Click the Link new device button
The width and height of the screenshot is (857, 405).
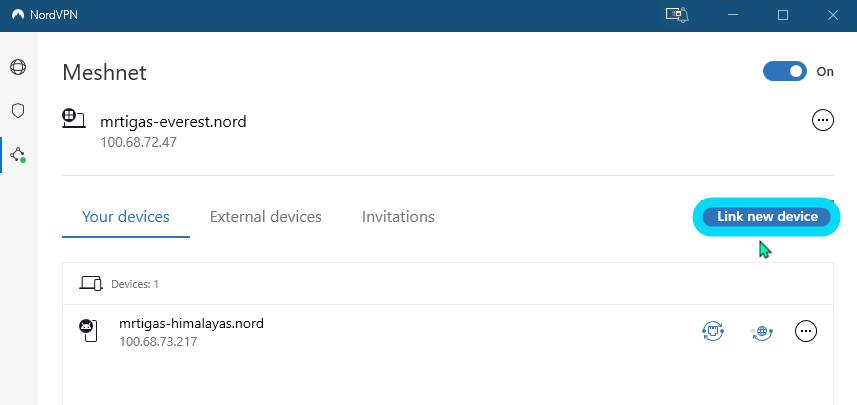[x=767, y=216]
